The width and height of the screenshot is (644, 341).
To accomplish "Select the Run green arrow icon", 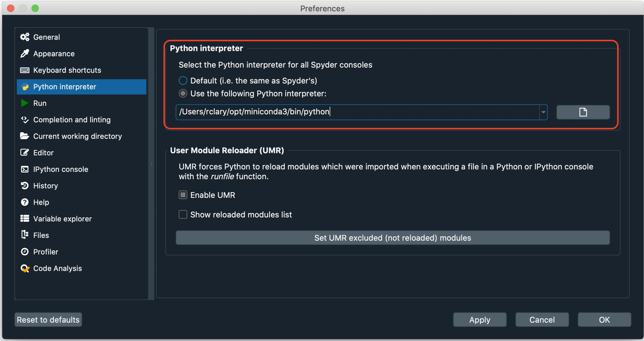I will [25, 103].
